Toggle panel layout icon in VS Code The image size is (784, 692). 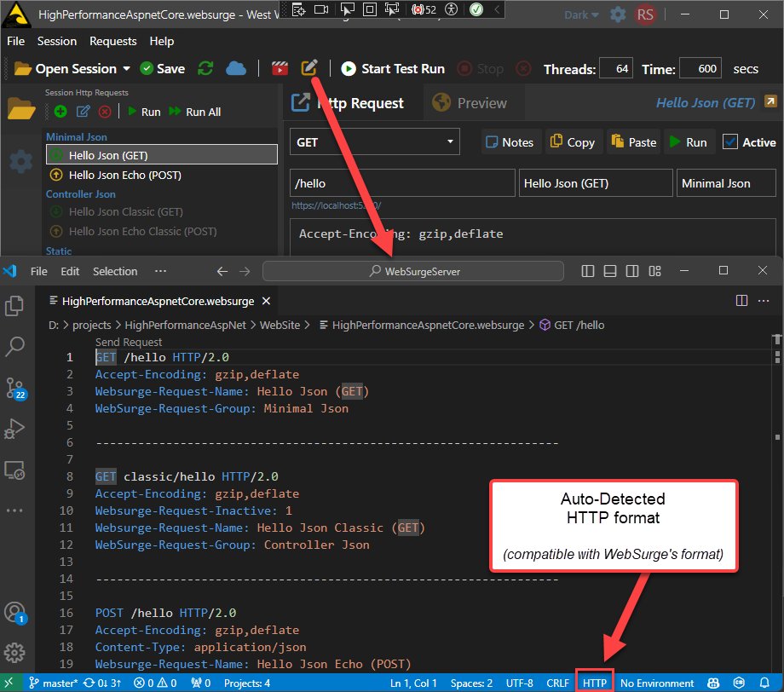[610, 271]
